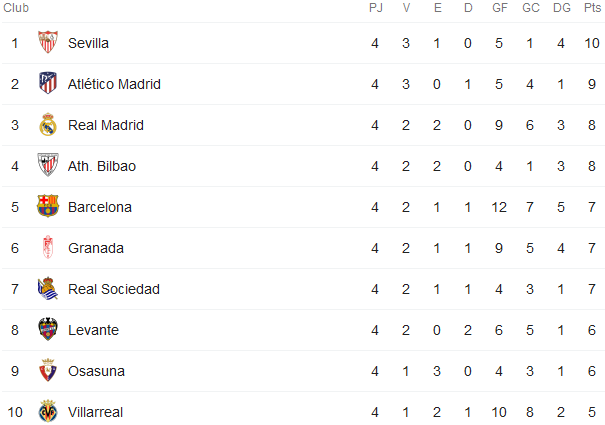Screen dimensions: 605x425
Task: Select the Real Sociedad crest
Action: pyautogui.click(x=48, y=288)
